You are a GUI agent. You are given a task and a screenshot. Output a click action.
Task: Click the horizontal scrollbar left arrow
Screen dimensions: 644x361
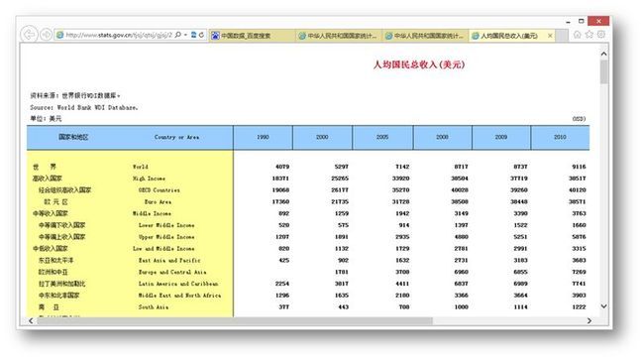coord(31,320)
